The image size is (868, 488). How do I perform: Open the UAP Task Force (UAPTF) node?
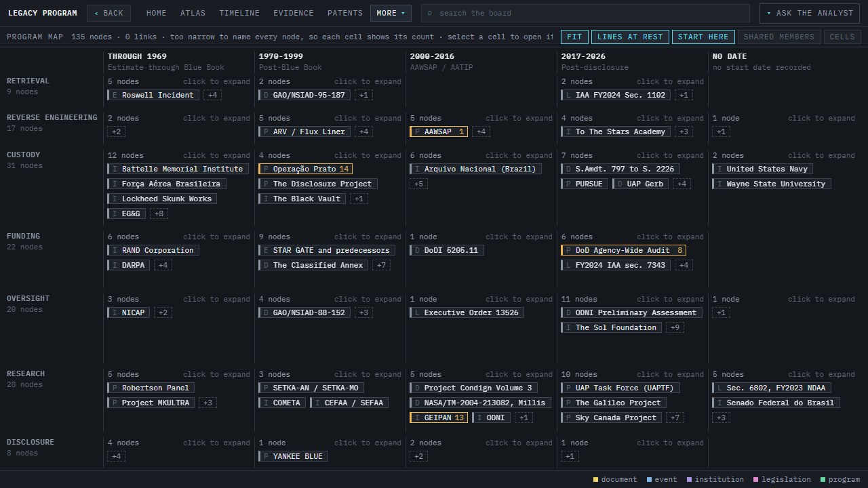620,388
